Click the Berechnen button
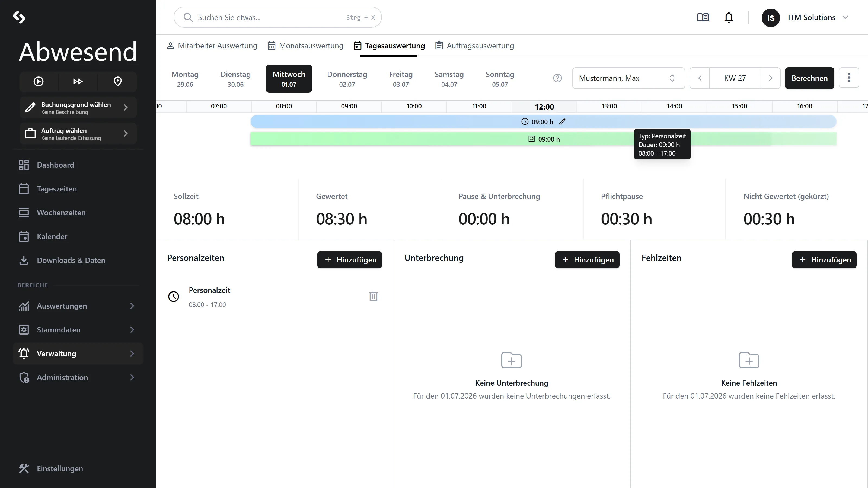 (x=809, y=78)
